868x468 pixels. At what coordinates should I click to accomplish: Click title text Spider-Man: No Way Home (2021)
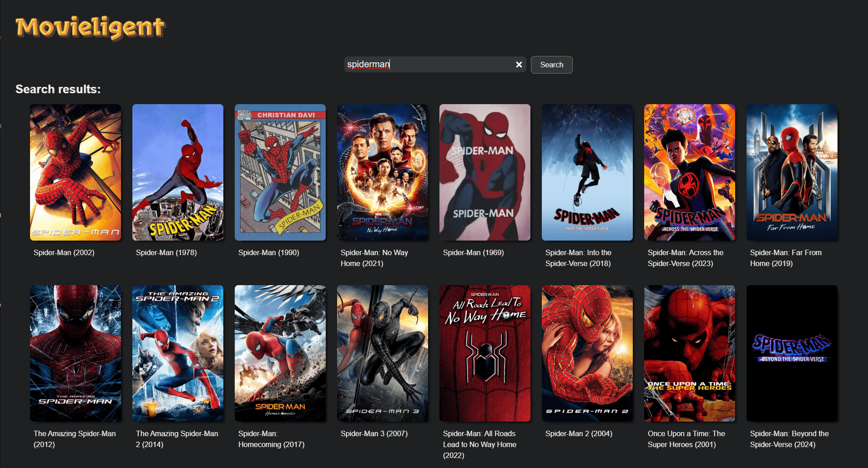pos(374,258)
